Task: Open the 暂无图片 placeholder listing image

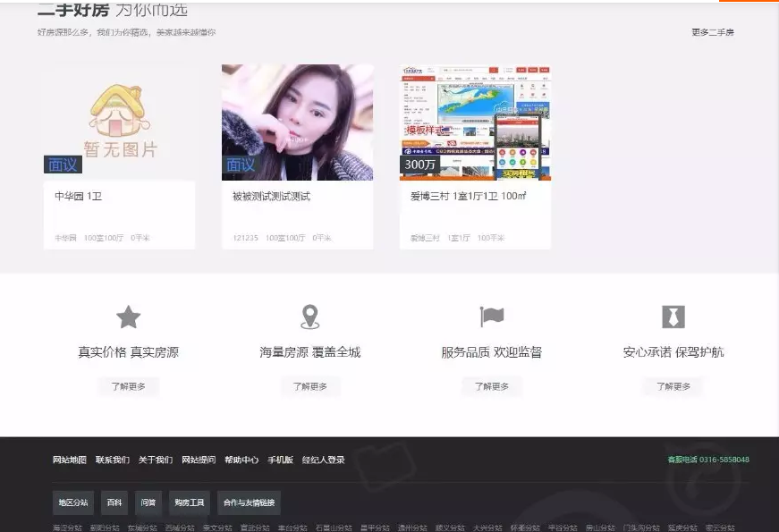Action: click(119, 122)
